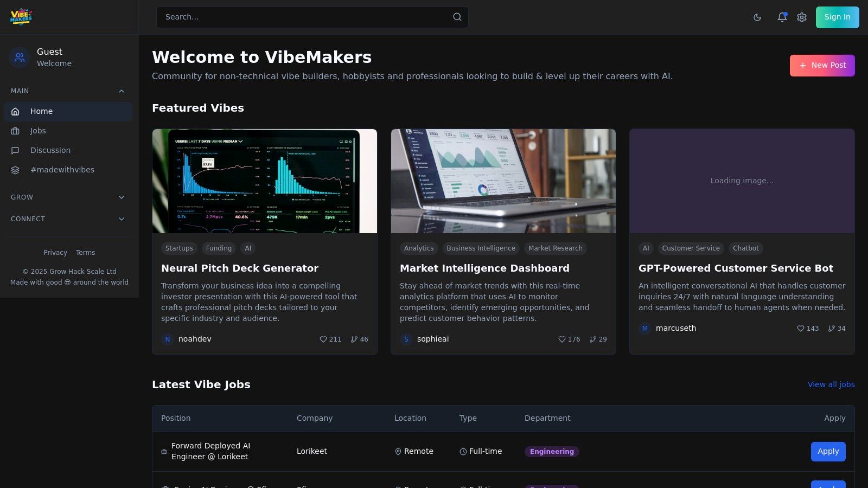The height and width of the screenshot is (488, 868).
Task: Click the Full-time clock icon
Action: click(463, 452)
